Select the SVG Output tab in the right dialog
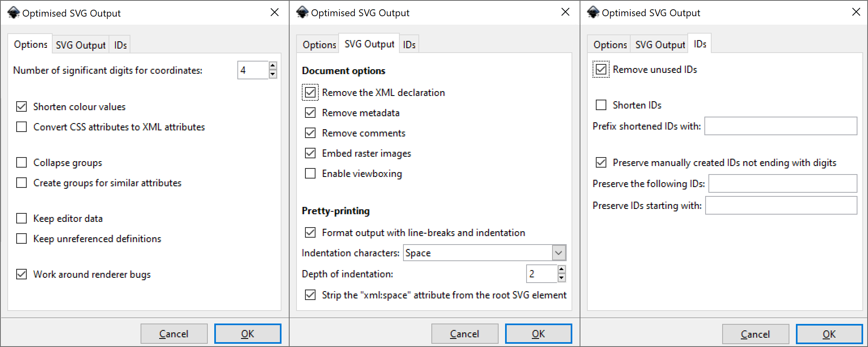Viewport: 868px width, 347px height. [x=659, y=44]
